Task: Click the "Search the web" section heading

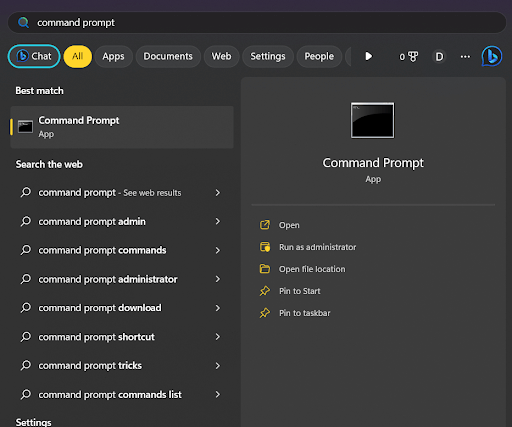Action: click(x=49, y=164)
